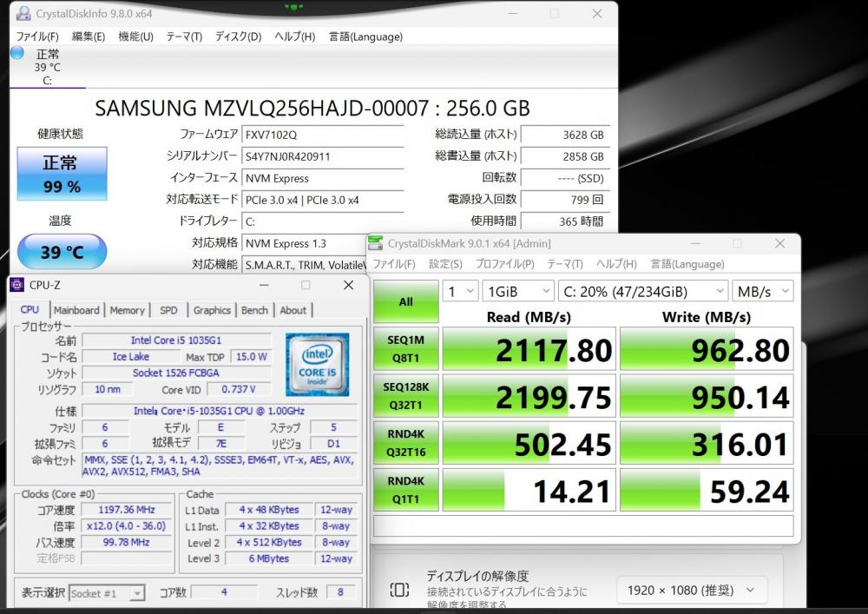Click the CrystalDiskInfo title bar icon
This screenshot has height=614, width=868.
coord(23,13)
